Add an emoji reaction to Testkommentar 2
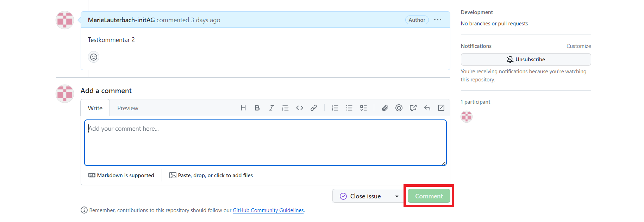 pyautogui.click(x=94, y=57)
